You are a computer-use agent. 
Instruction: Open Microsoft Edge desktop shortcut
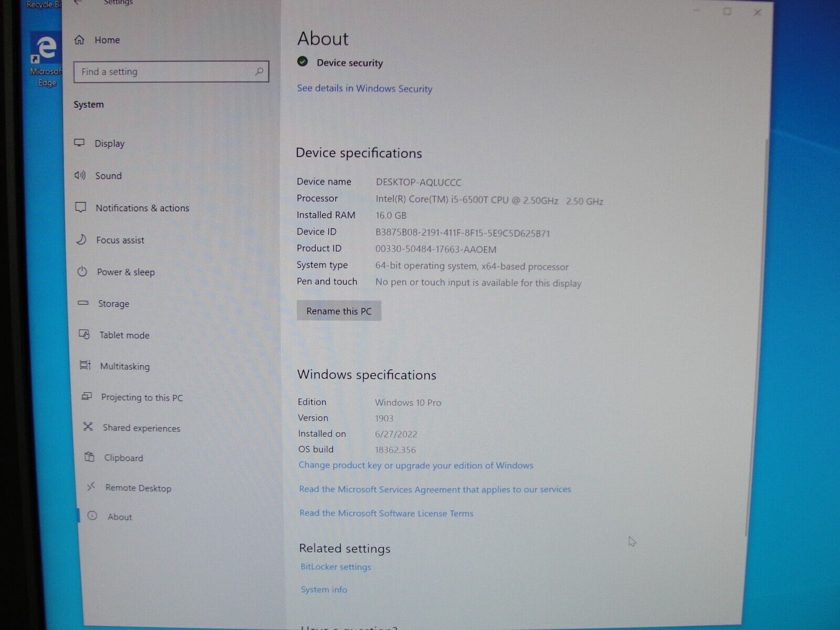46,59
